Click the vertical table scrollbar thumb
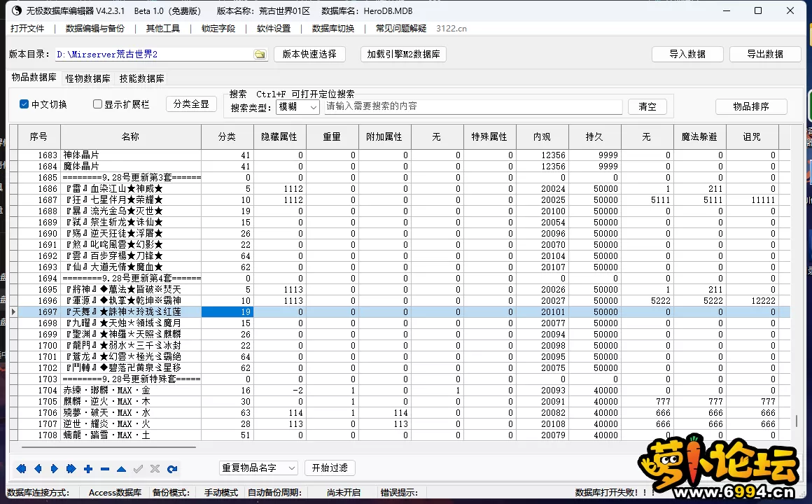This screenshot has width=812, height=504. pos(797,420)
